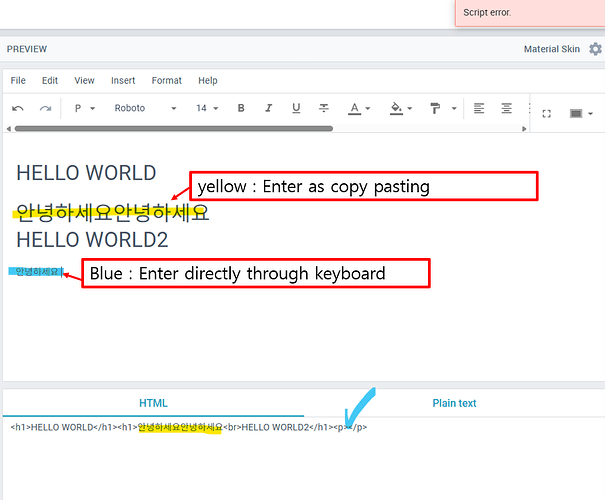The width and height of the screenshot is (605, 500).
Task: Open the Material Skin settings gear
Action: 595,49
